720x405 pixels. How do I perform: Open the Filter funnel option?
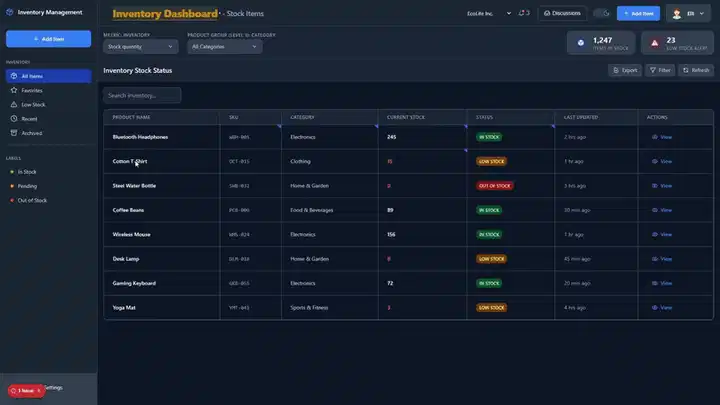point(660,70)
